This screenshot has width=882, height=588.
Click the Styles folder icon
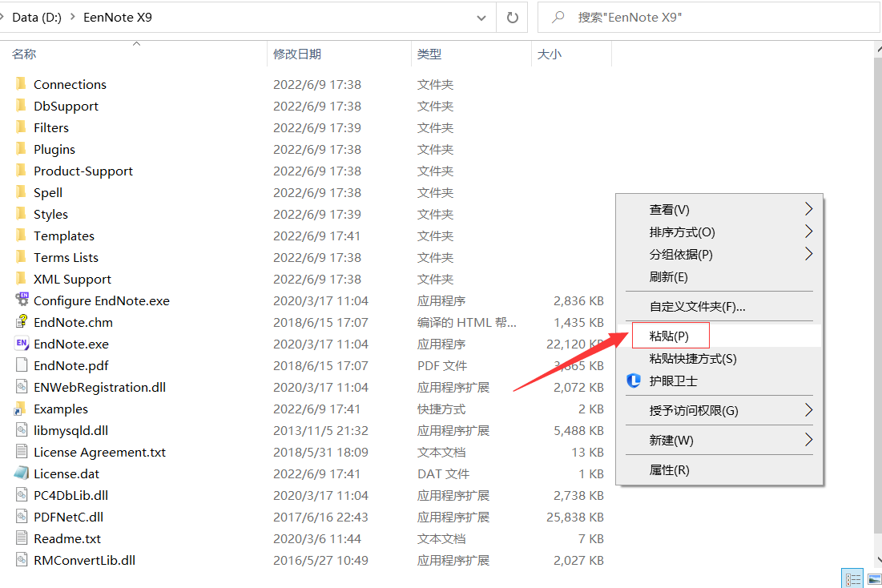[x=21, y=215]
